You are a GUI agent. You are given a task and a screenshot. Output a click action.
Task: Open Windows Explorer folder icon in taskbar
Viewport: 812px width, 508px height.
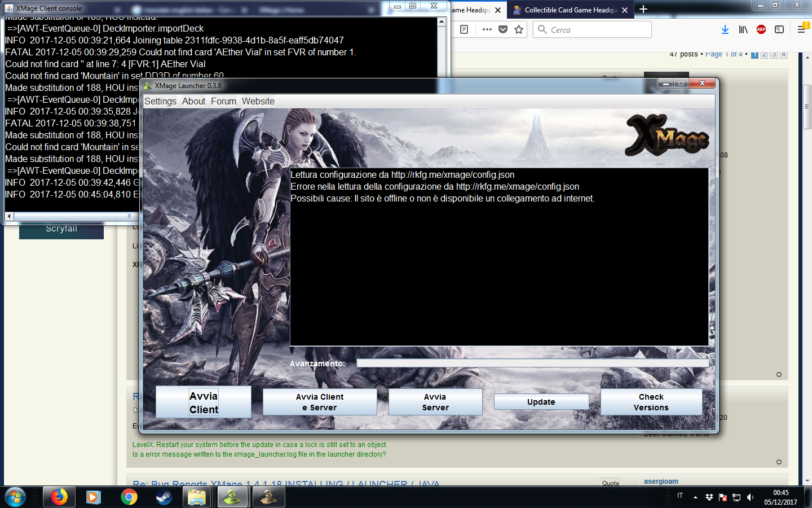[x=197, y=497]
